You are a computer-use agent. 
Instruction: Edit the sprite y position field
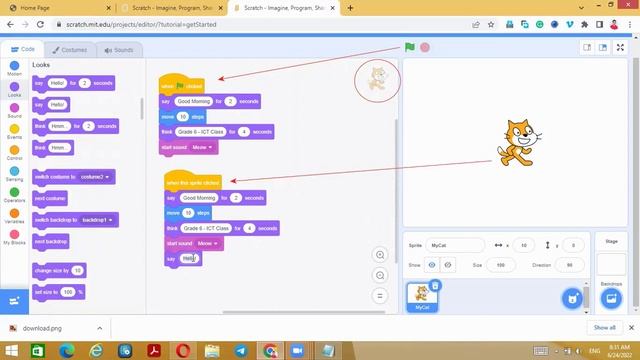(573, 245)
